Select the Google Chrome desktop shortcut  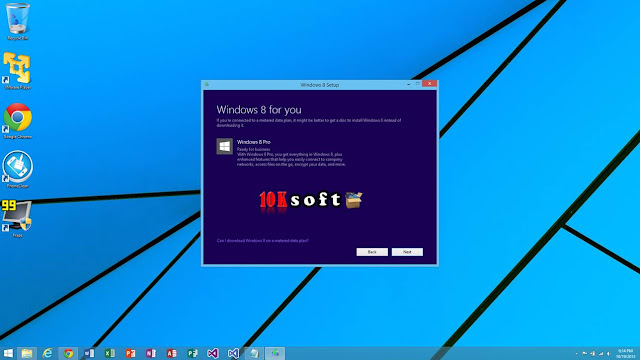pos(18,120)
